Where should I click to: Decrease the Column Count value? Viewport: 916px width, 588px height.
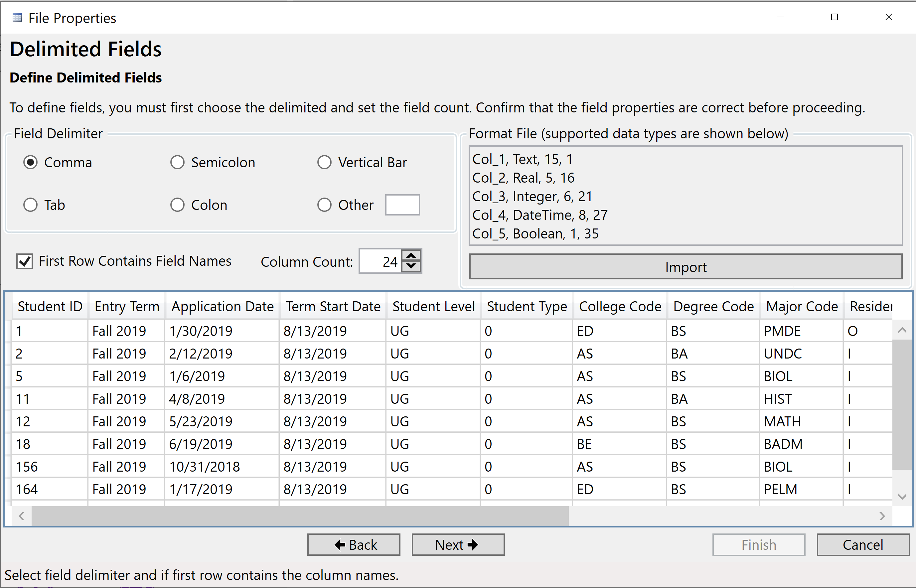(411, 267)
